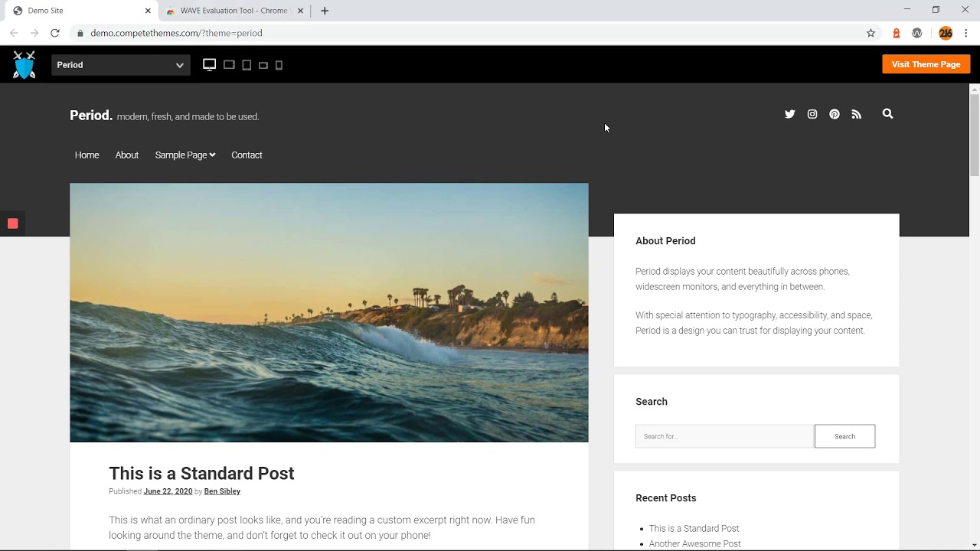Open the Period theme selector dropdown
The height and width of the screenshot is (551, 980).
[x=120, y=65]
